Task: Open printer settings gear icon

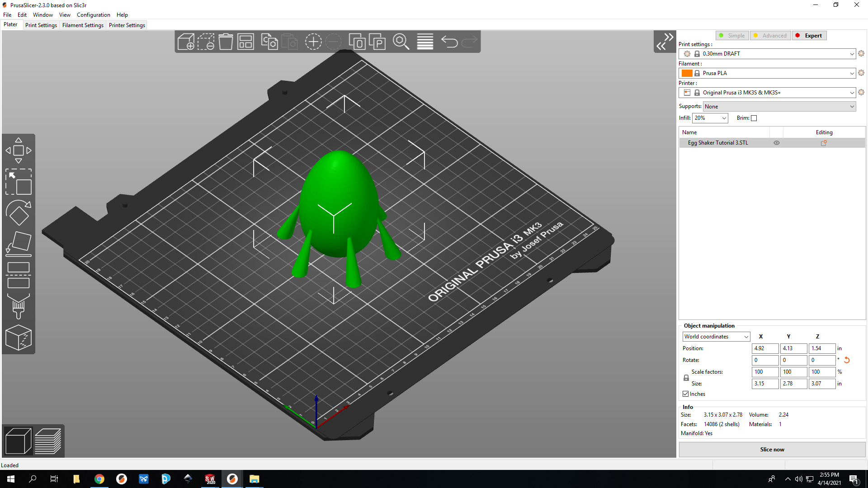Action: pos(861,92)
